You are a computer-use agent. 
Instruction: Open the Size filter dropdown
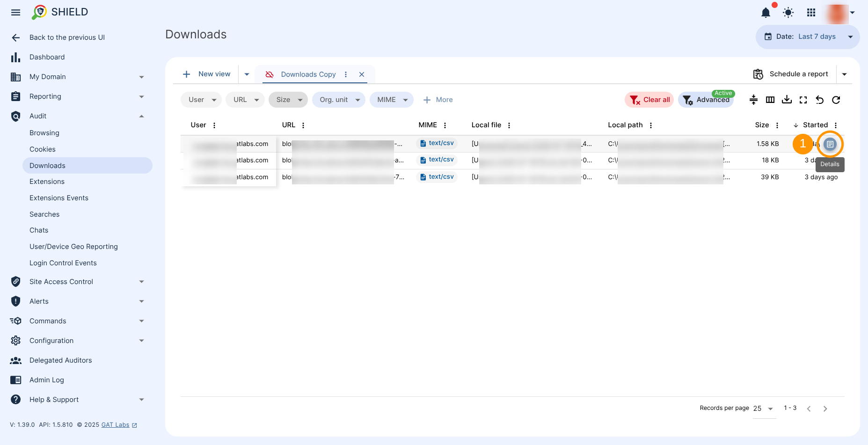point(288,100)
